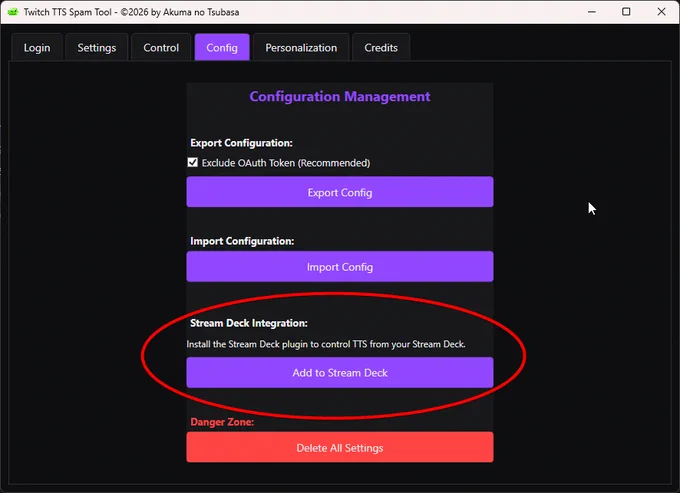The width and height of the screenshot is (680, 493).
Task: Open the Personalization tab
Action: pos(301,47)
